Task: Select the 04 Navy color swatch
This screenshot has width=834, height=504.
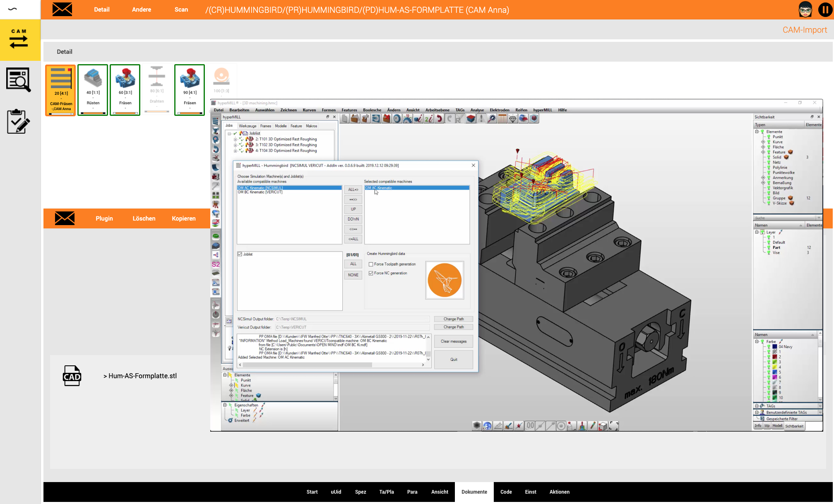Action: click(775, 347)
